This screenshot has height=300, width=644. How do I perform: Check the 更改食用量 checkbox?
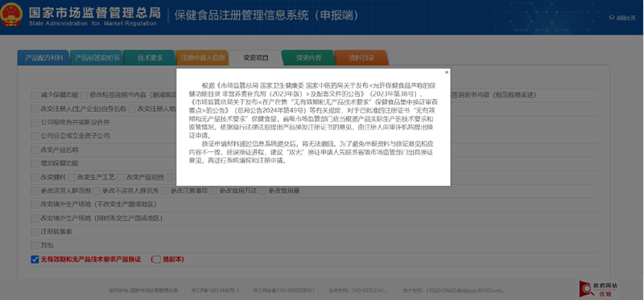point(263,191)
